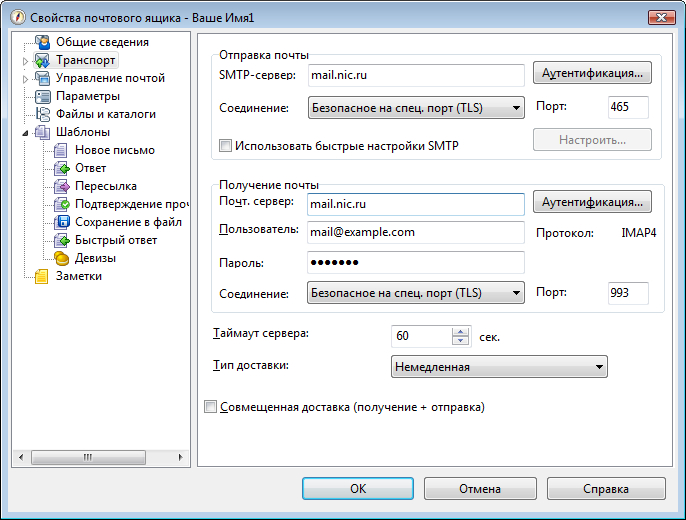The width and height of the screenshot is (686, 520).
Task: Click the Заметки notes icon
Action: (x=42, y=276)
